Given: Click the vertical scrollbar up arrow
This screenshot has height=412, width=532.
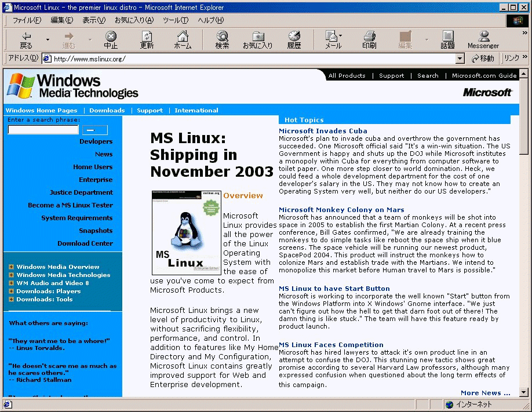Looking at the screenshot, I should pyautogui.click(x=524, y=73).
